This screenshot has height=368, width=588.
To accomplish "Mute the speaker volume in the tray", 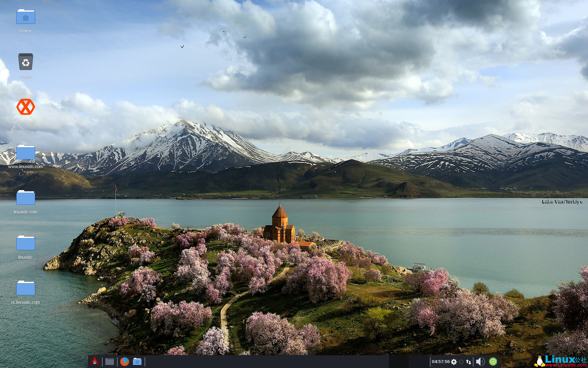I will click(x=480, y=362).
